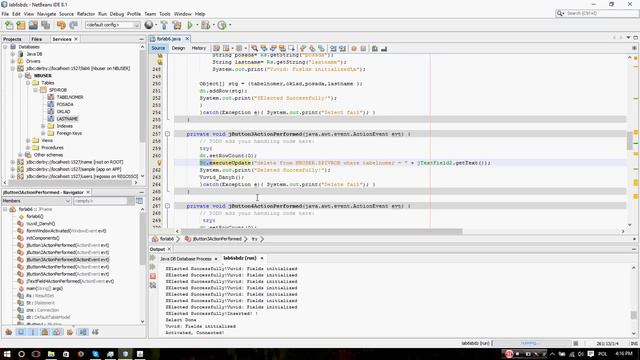
Task: Toggle Sort by Source in Navigator
Action: (95, 332)
